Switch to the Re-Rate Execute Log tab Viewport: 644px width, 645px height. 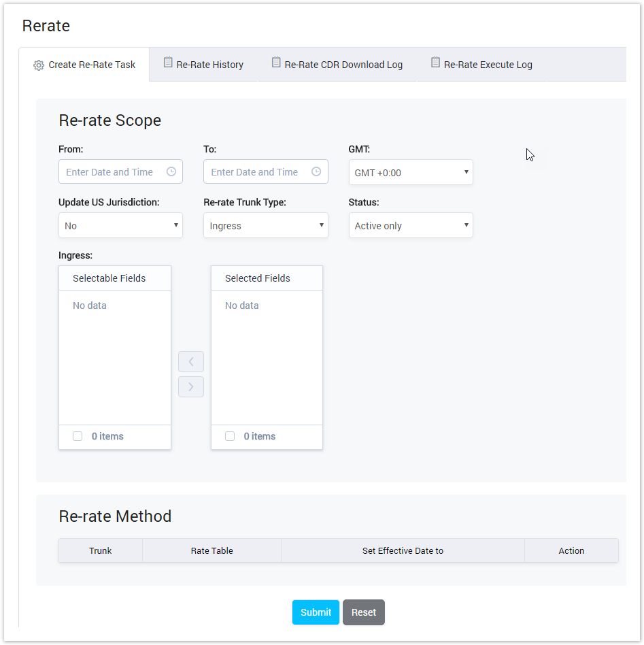coord(481,64)
